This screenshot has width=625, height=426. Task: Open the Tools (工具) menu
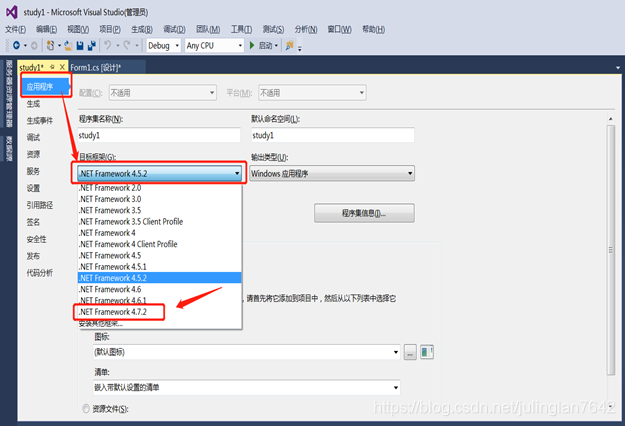tap(242, 29)
